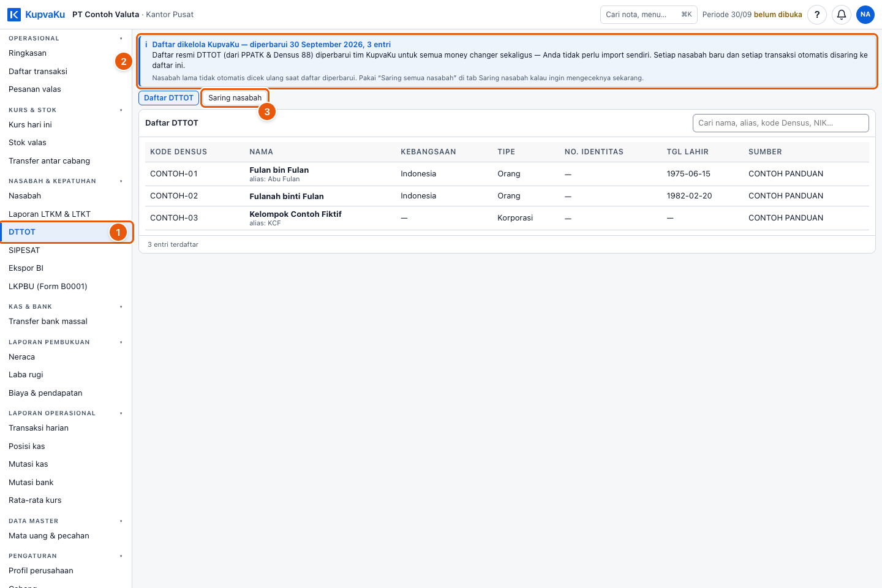Click the info icon in banner
The height and width of the screenshot is (588, 882).
[146, 45]
